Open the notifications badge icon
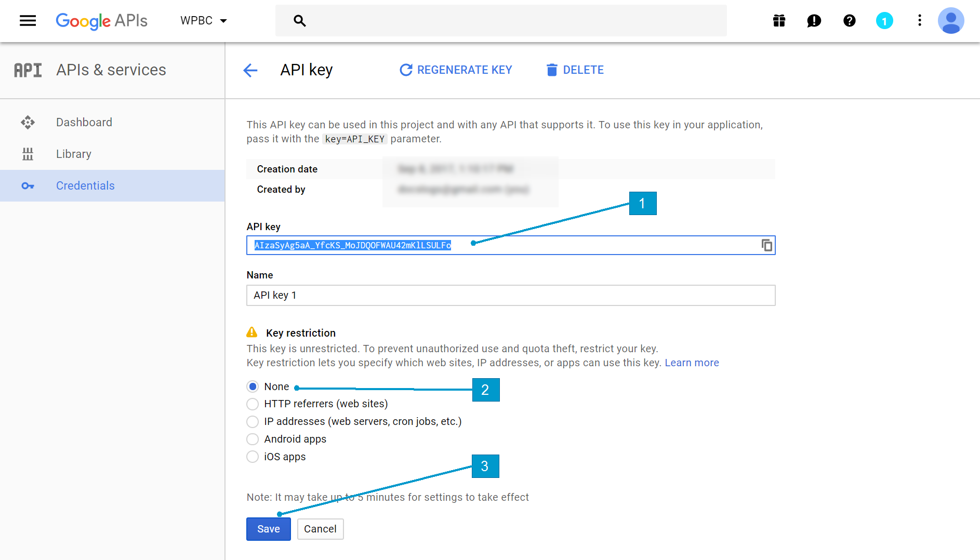This screenshot has height=560, width=980. [x=884, y=21]
